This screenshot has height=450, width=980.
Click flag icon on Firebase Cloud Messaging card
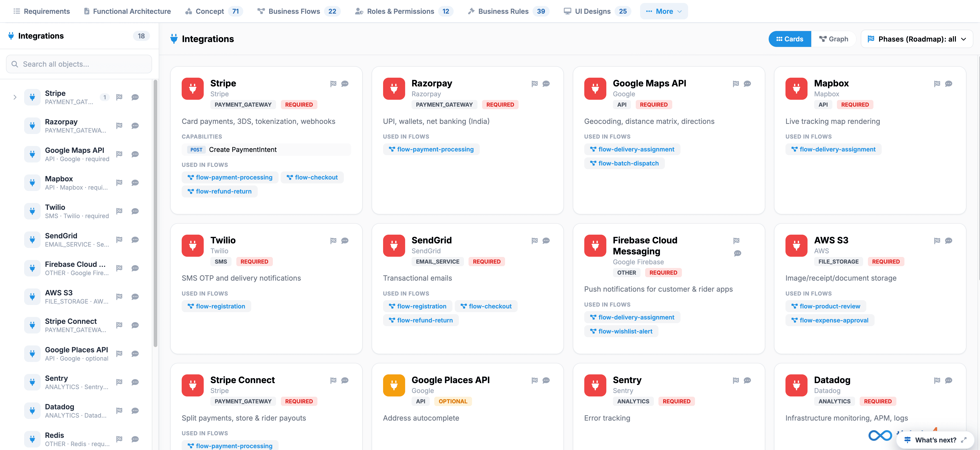[x=736, y=241]
